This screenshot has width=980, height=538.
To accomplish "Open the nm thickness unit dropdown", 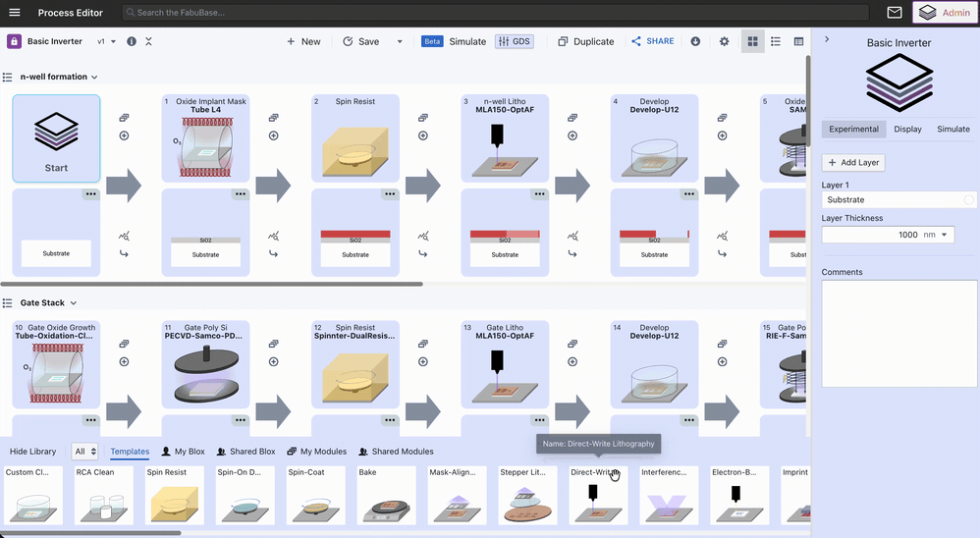I will pyautogui.click(x=937, y=235).
